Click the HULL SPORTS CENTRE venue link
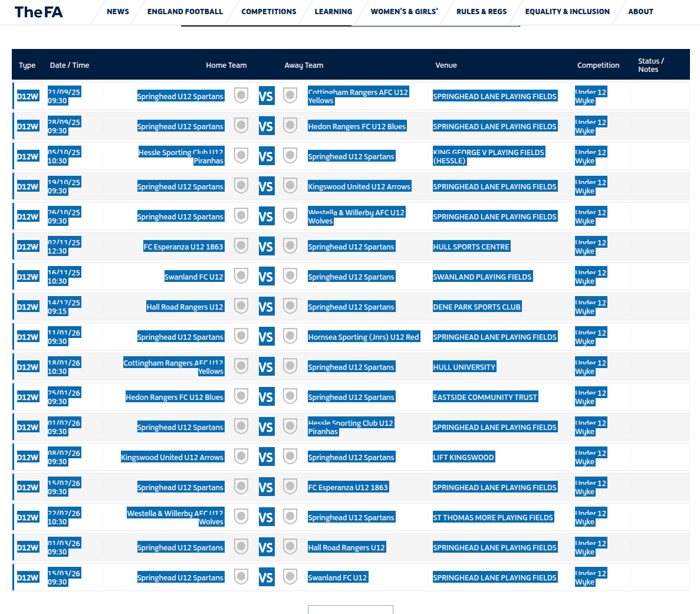Screen dimensions: 700x614 tap(471, 246)
